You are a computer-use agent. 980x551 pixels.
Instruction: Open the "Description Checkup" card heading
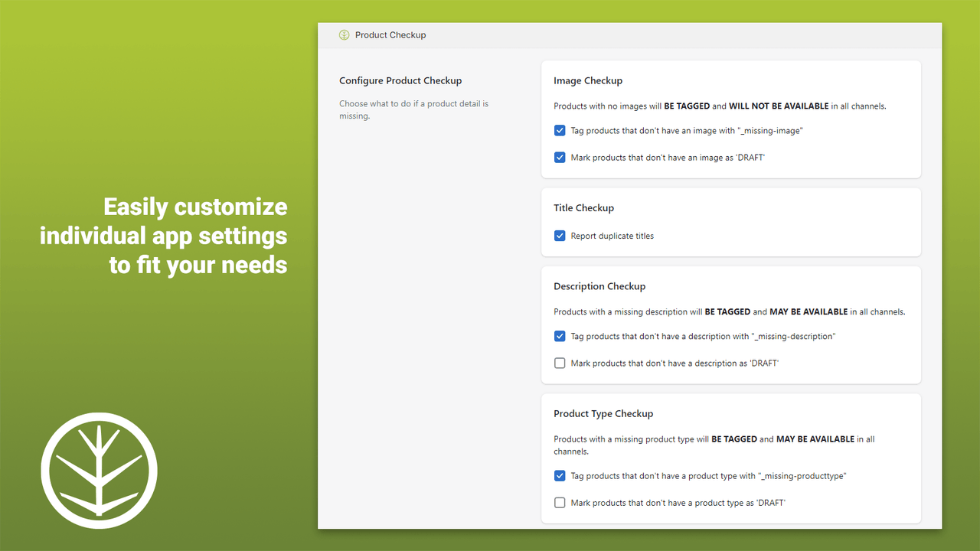tap(599, 285)
